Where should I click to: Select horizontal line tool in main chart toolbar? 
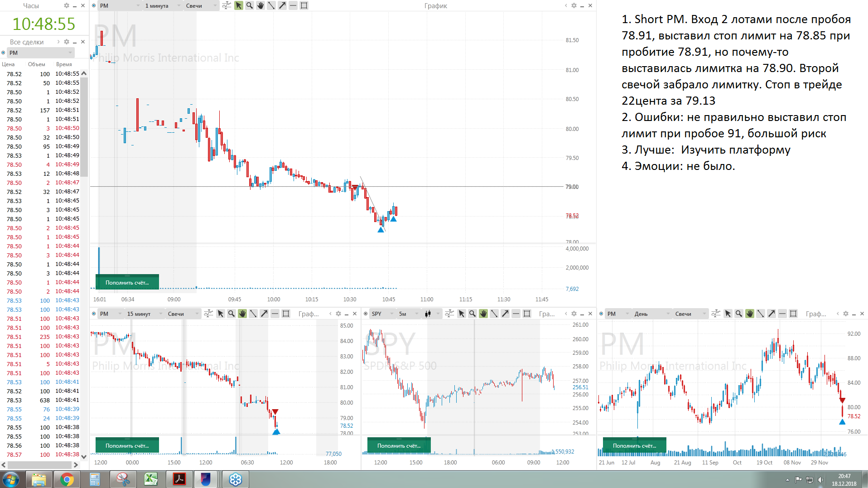pyautogui.click(x=293, y=5)
